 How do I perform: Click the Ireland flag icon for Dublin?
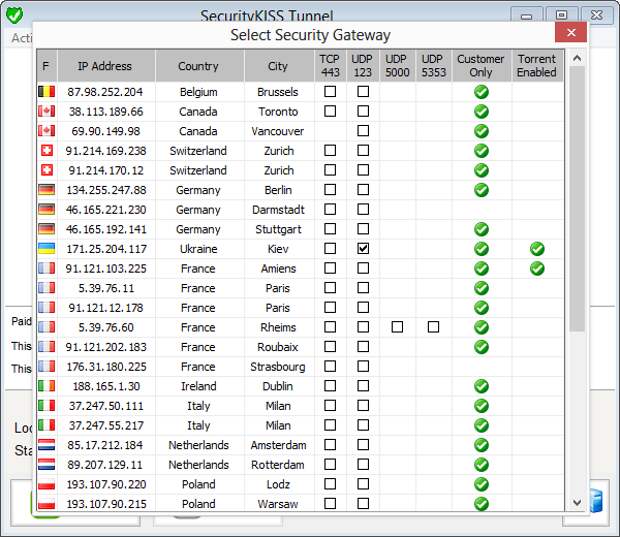click(46, 386)
